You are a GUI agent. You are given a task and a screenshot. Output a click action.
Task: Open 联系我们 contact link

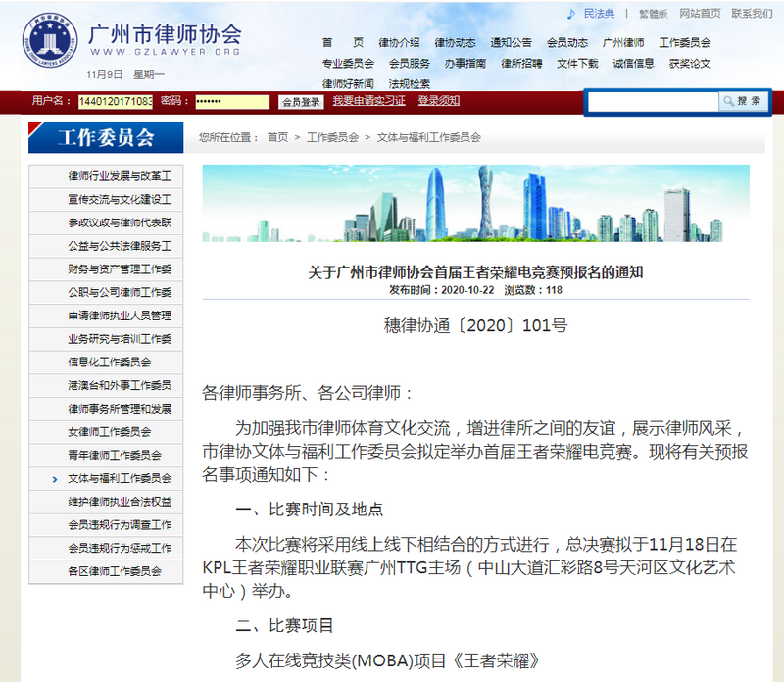[x=752, y=14]
